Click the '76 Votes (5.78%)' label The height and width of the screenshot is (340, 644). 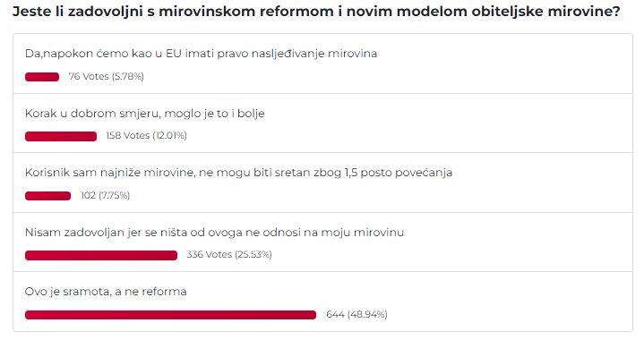click(106, 77)
